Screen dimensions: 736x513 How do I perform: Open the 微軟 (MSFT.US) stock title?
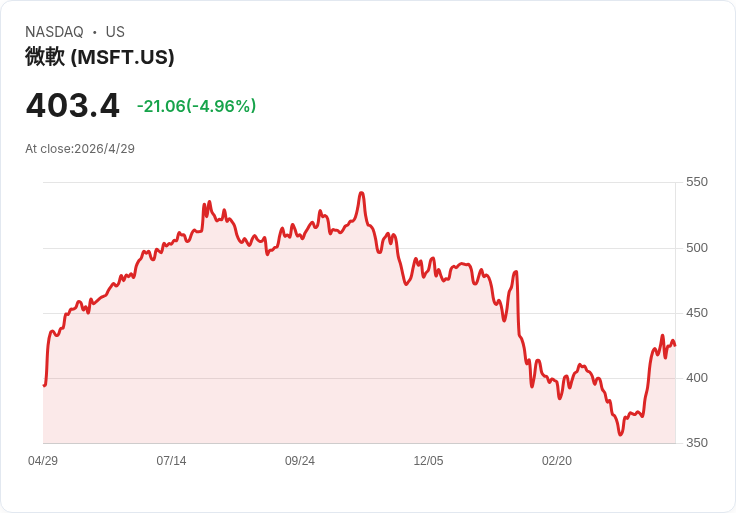click(x=100, y=57)
